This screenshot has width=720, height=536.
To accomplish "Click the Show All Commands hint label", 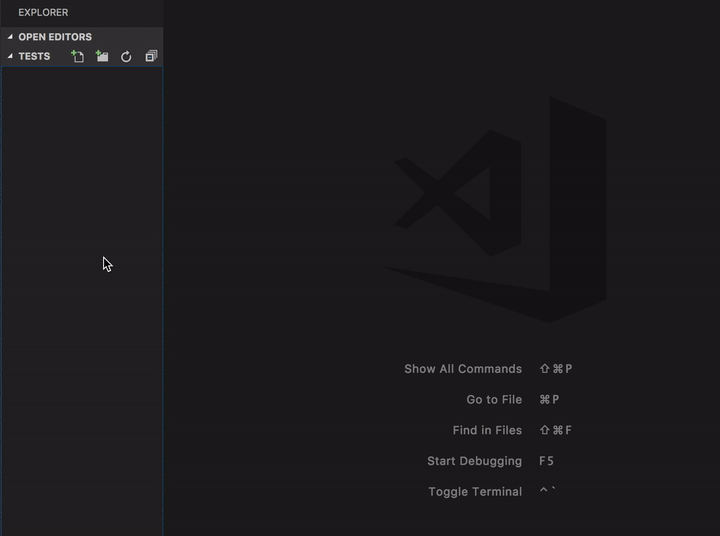I will pyautogui.click(x=463, y=369).
